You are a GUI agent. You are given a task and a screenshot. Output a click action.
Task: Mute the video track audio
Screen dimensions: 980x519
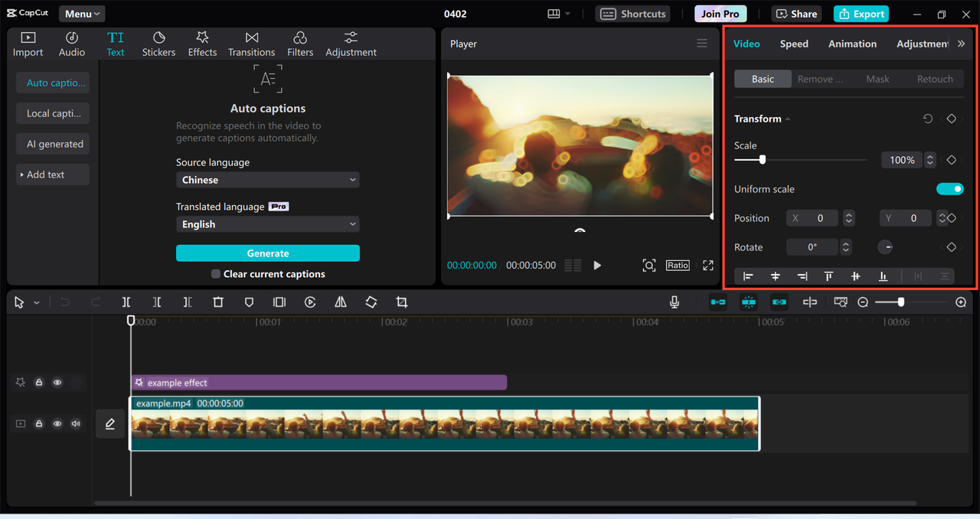(x=76, y=423)
